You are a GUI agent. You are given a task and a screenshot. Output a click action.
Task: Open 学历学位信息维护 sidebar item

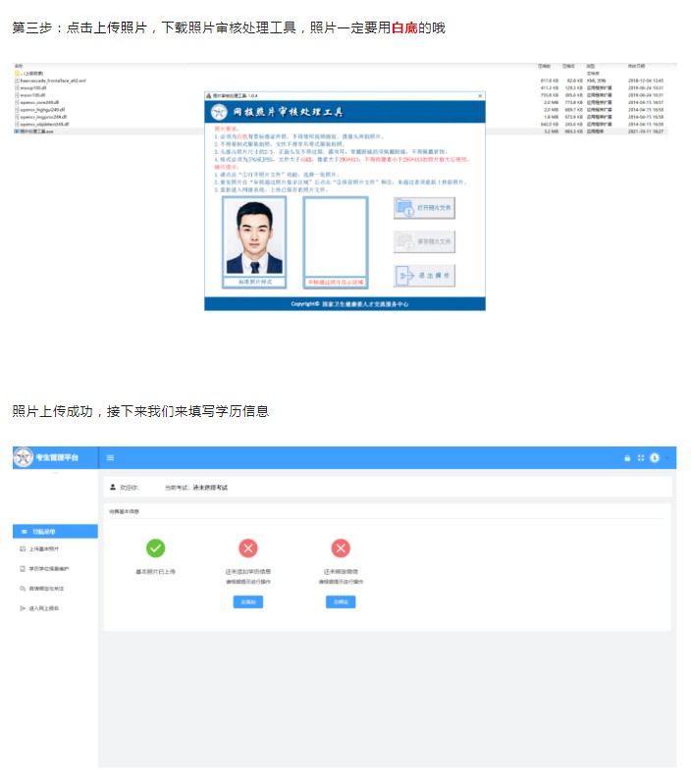[54, 568]
